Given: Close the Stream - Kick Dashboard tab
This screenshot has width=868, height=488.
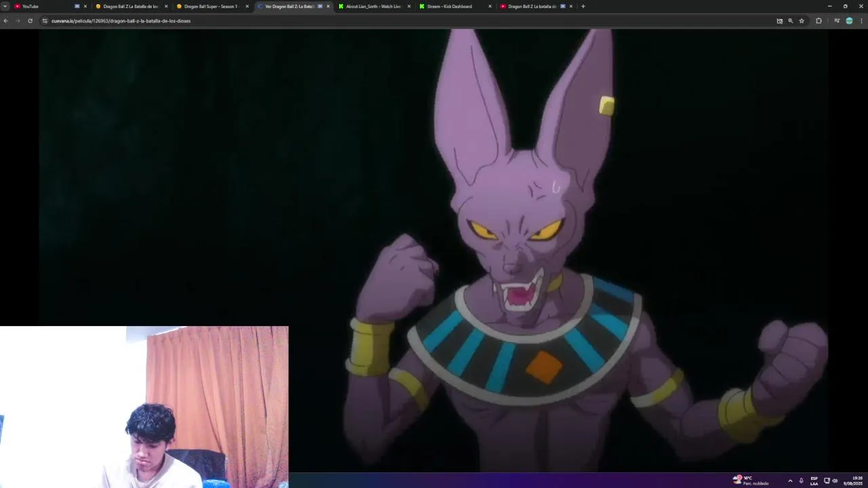Looking at the screenshot, I should tap(490, 6).
